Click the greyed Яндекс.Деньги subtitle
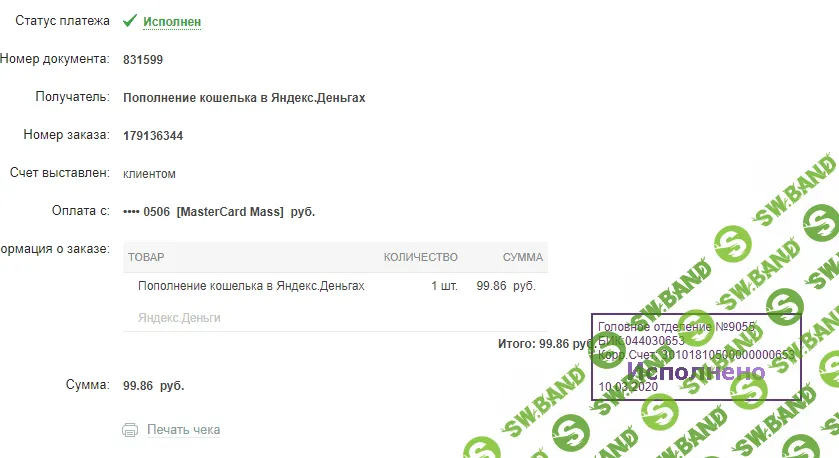839x458 pixels. (179, 318)
